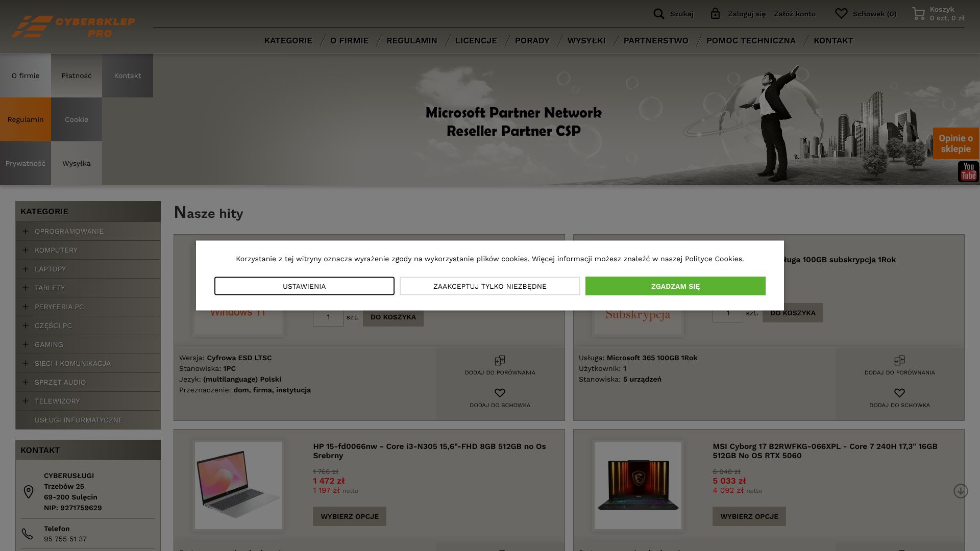980x551 pixels.
Task: Click the scroll down circular arrow icon
Action: (x=961, y=491)
